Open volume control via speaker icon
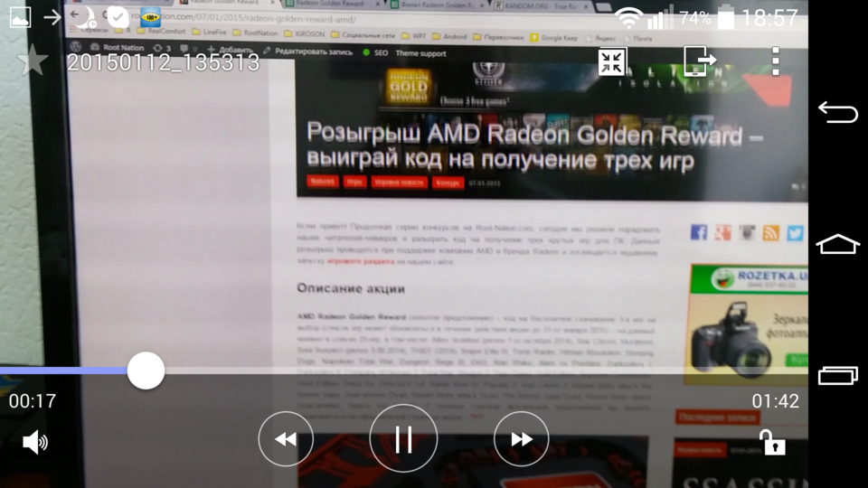 (35, 442)
